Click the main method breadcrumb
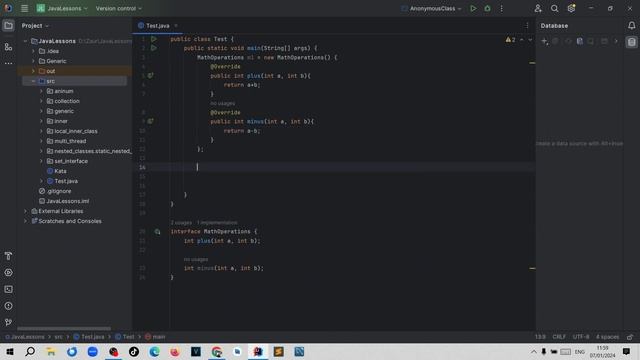 pos(155,337)
